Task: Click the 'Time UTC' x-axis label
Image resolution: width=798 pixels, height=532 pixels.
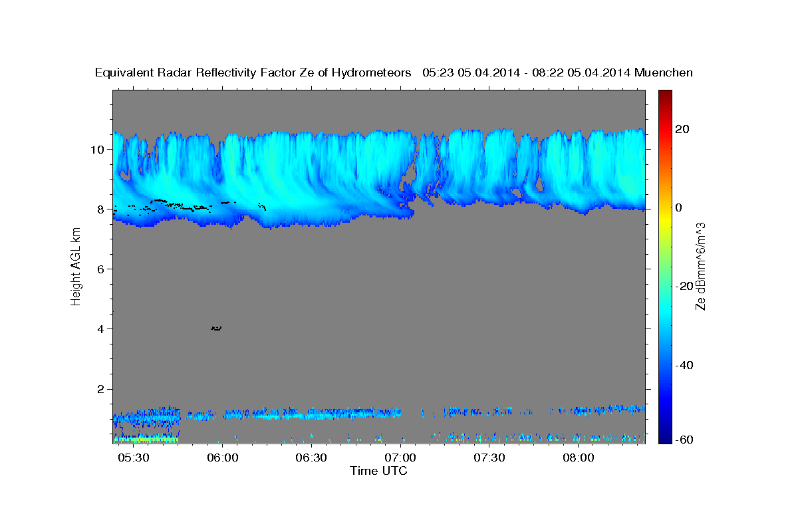Action: click(378, 471)
